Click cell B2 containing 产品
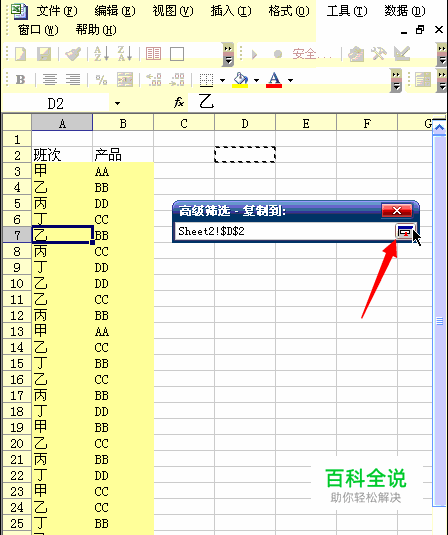The width and height of the screenshot is (448, 535). [x=123, y=155]
